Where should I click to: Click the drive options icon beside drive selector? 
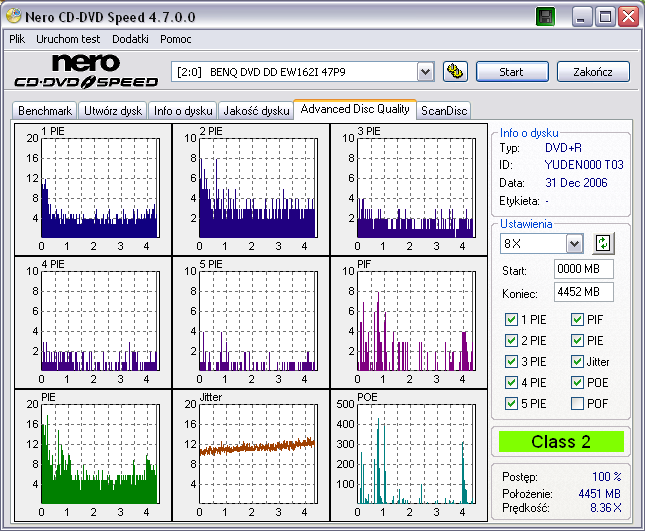point(455,72)
